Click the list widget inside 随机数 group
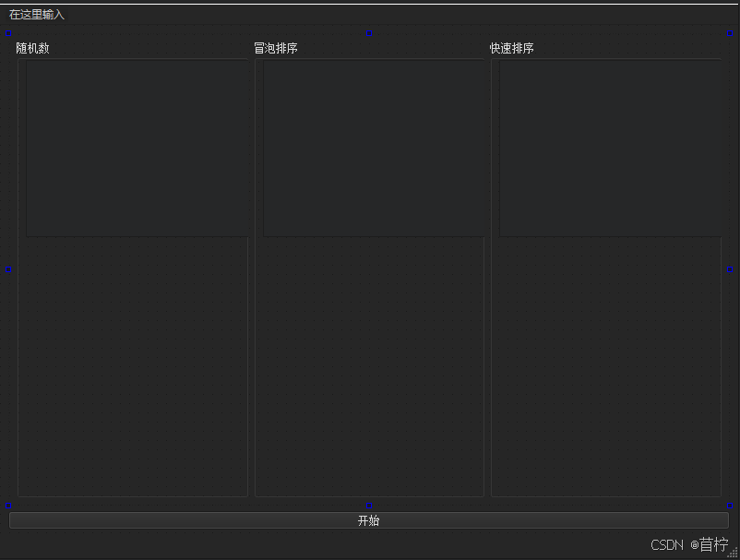 [x=137, y=149]
